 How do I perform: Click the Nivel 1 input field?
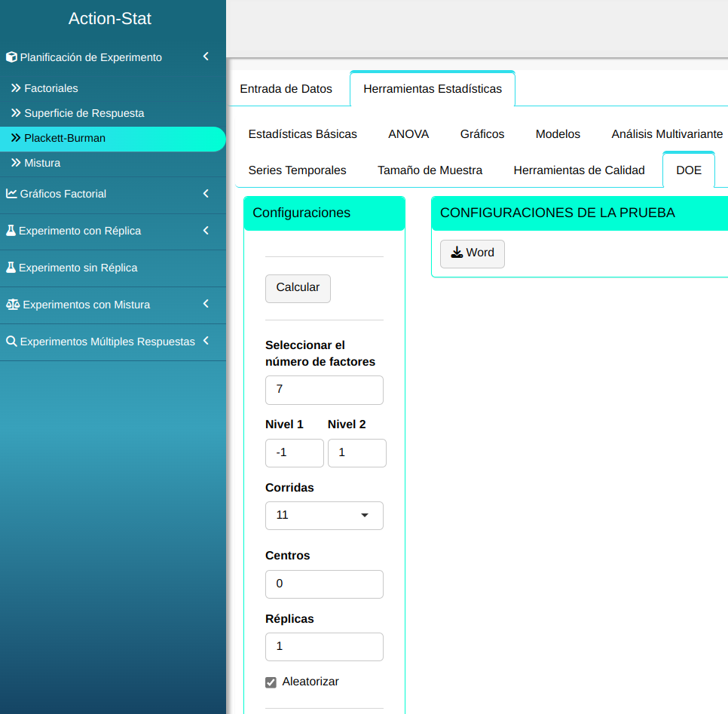[294, 453]
